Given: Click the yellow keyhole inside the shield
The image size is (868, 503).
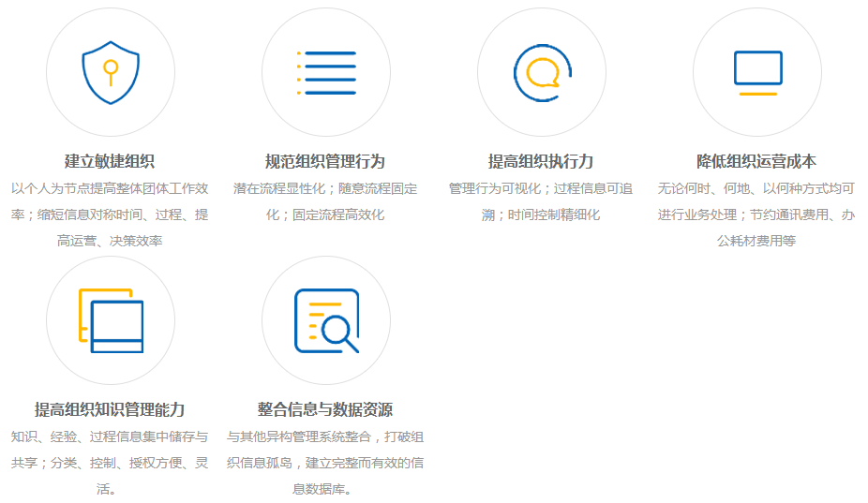Looking at the screenshot, I should (111, 69).
